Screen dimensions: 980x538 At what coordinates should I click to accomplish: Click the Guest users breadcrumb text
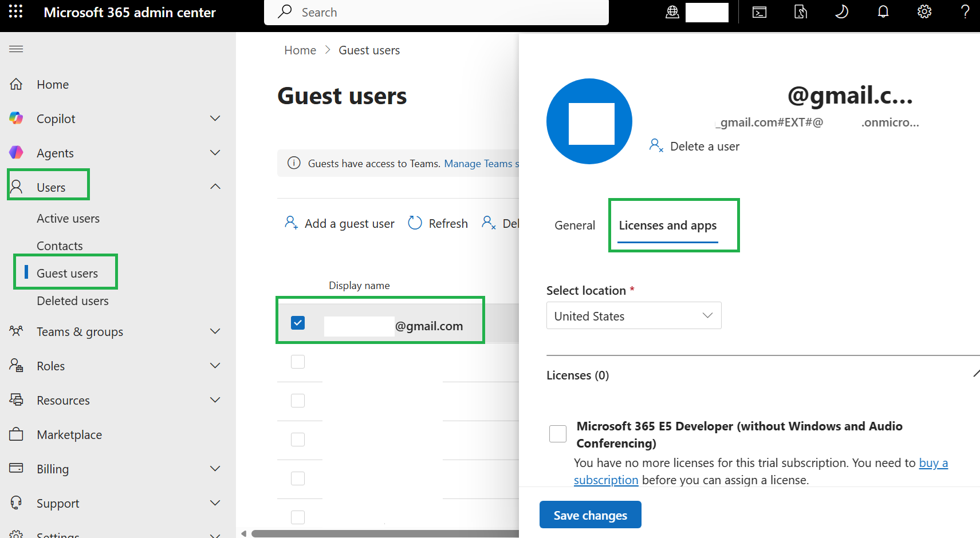369,50
